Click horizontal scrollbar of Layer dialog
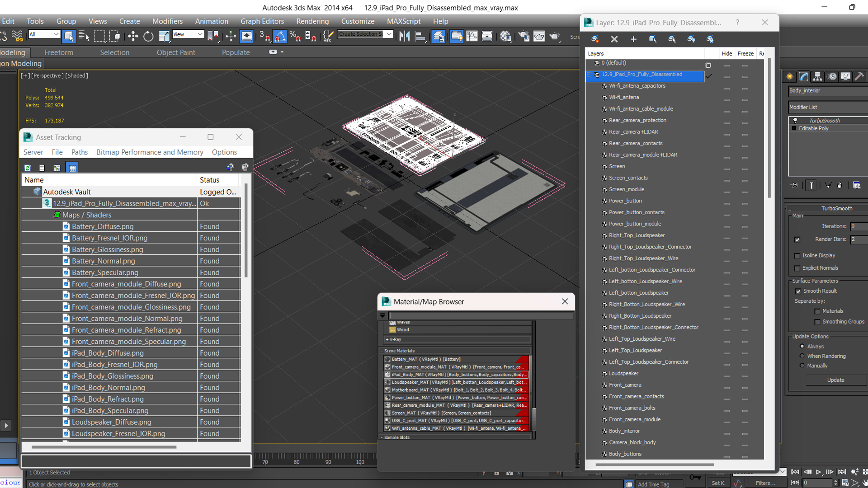The image size is (868, 488). click(x=655, y=465)
